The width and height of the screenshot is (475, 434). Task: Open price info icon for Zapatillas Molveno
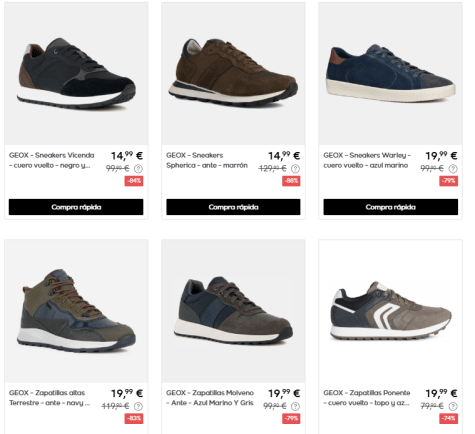coord(295,406)
